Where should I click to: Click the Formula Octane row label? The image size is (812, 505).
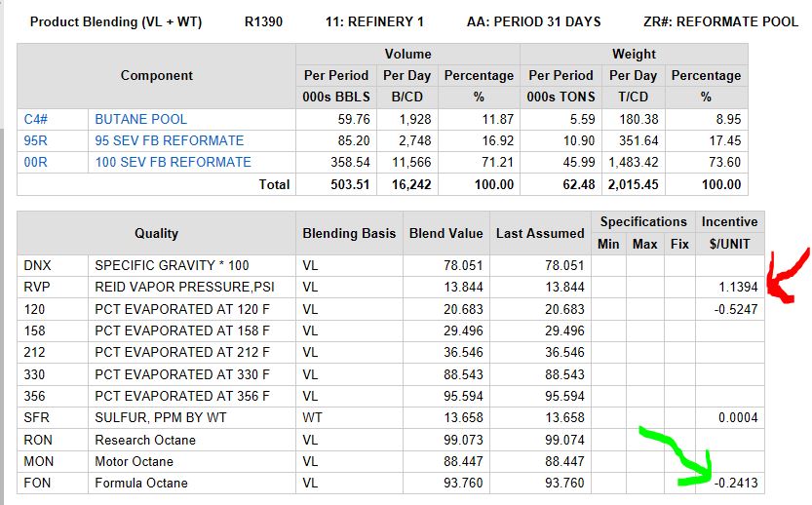(x=141, y=484)
